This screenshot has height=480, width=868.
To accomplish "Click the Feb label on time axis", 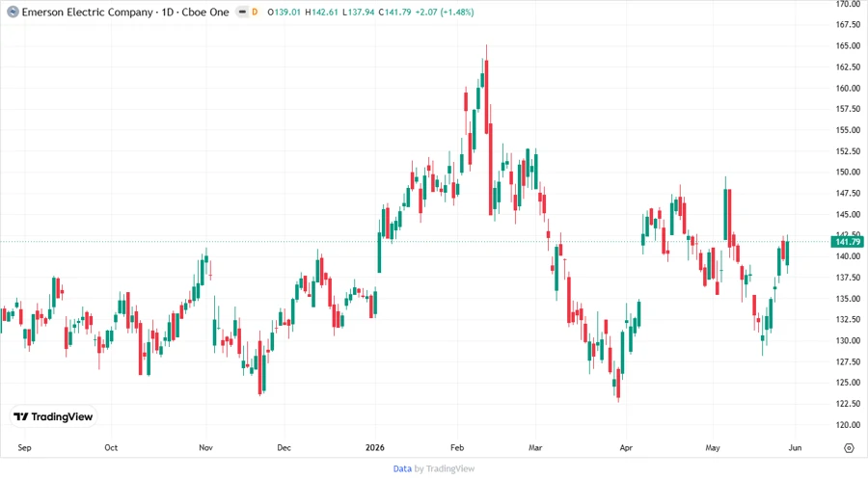I will (457, 447).
